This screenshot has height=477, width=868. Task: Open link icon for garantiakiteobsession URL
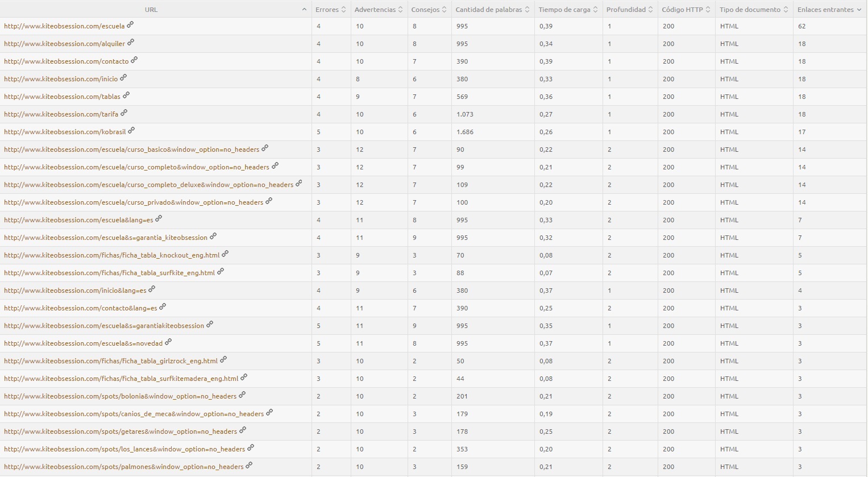210,324
